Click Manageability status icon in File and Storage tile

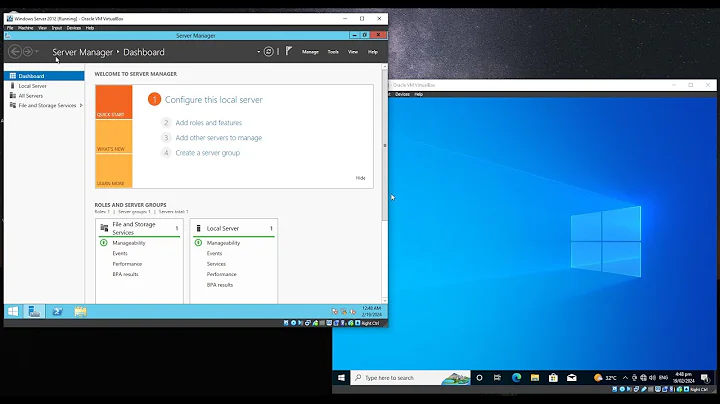tap(104, 243)
